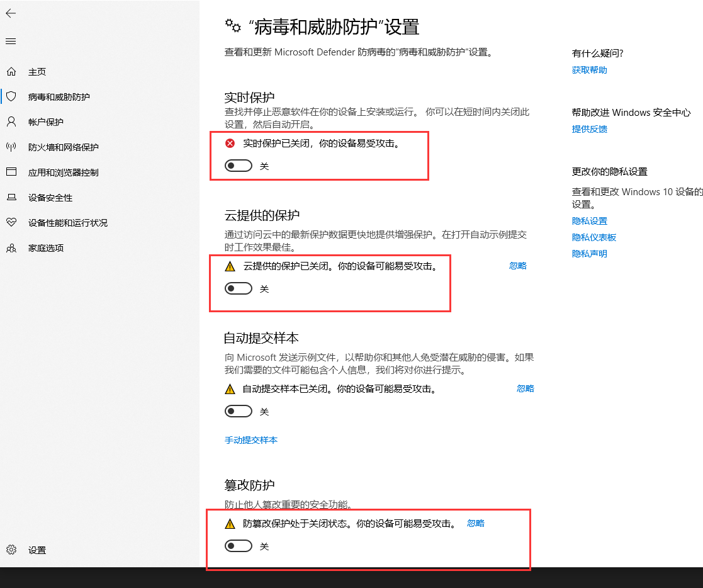703x588 pixels.
Task: Open 家庭选项 in the sidebar
Action: click(x=46, y=248)
